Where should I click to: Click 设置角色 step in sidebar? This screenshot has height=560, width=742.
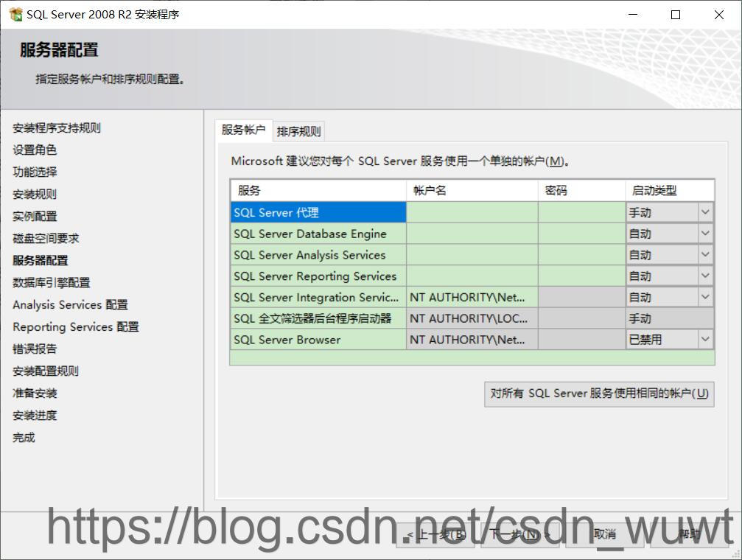point(35,150)
